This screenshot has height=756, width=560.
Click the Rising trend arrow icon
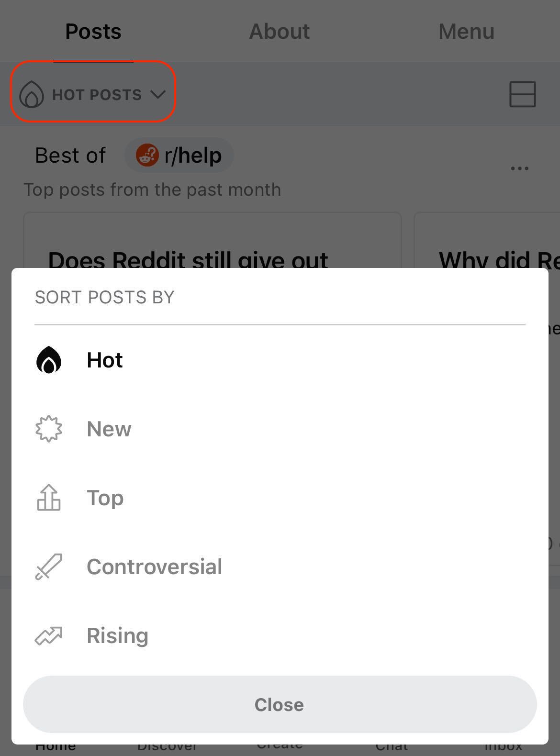[49, 636]
